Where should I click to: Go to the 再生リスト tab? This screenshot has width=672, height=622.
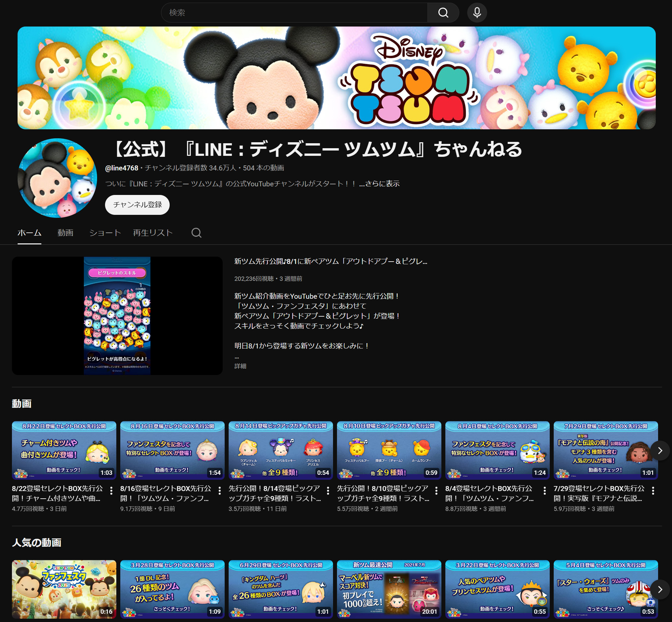(x=153, y=232)
